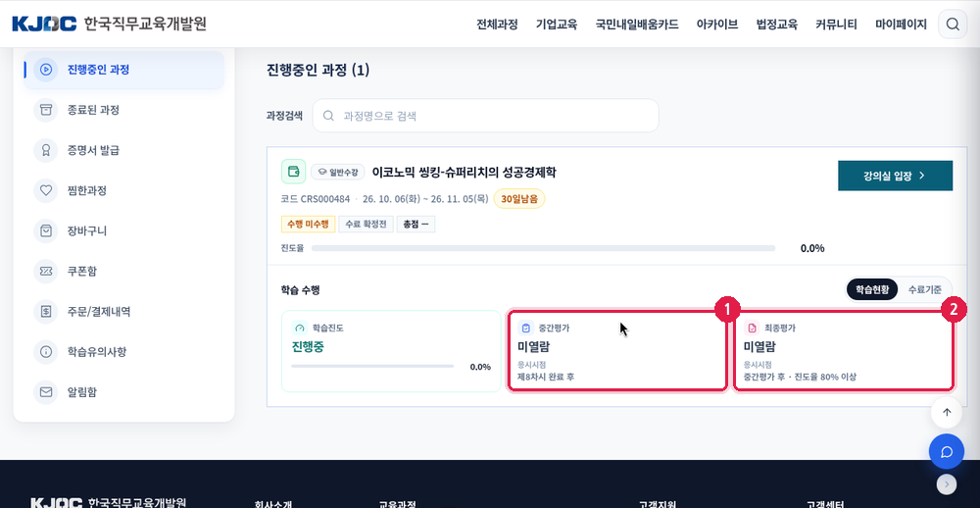Screen dimensions: 980x508
Task: Click the dollar receipt icon beside 주문/결제내역
Action: click(x=46, y=311)
